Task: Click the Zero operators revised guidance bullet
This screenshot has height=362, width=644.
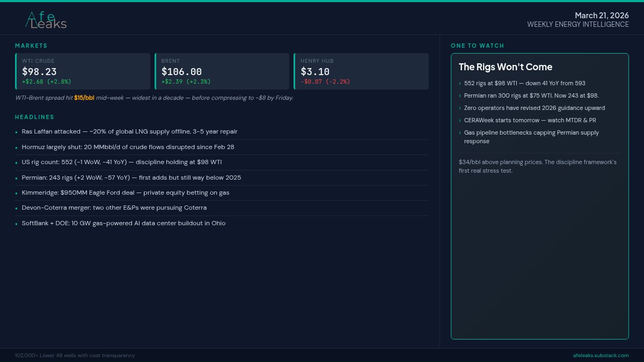Action: pyautogui.click(x=535, y=108)
